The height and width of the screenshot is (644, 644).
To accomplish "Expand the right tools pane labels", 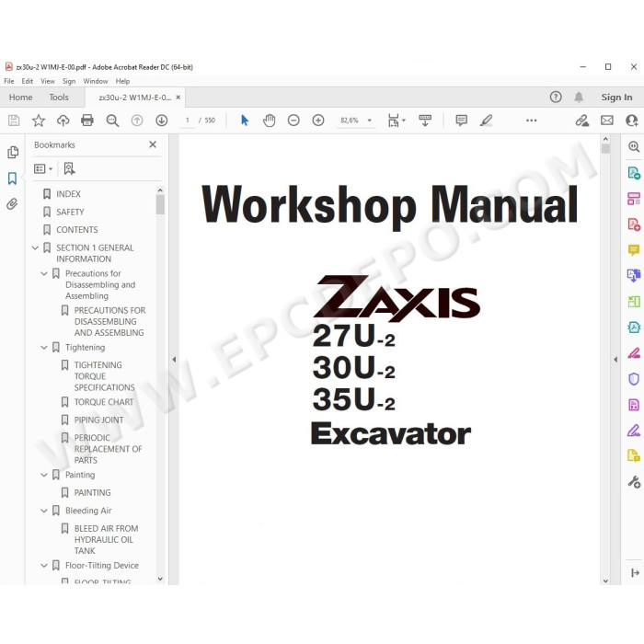I will pos(635,572).
